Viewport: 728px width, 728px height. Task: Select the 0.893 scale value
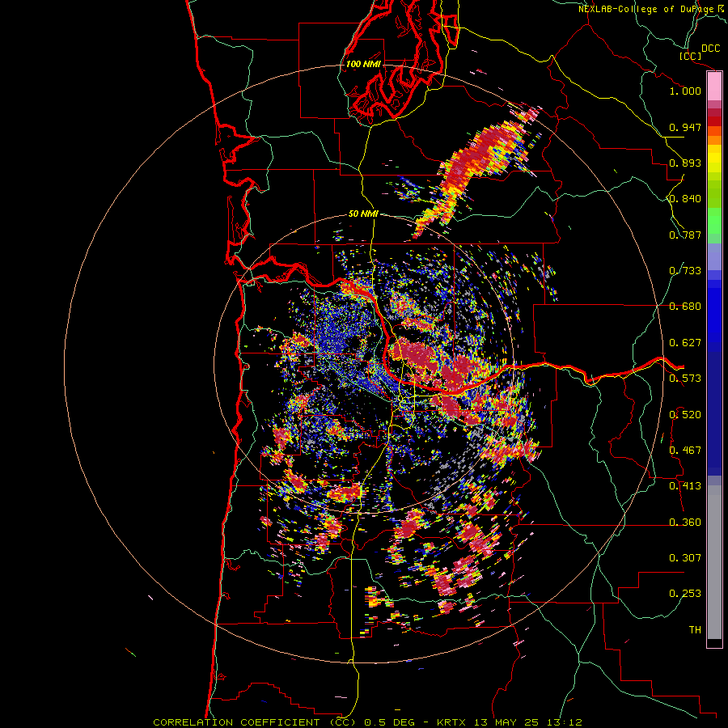pos(685,163)
